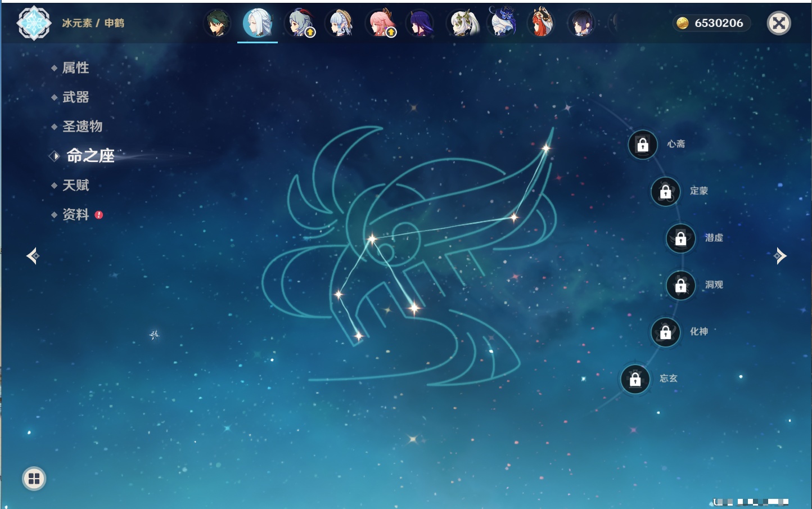The image size is (812, 509).
Task: Open the 圣遗物 artifacts menu
Action: point(82,127)
